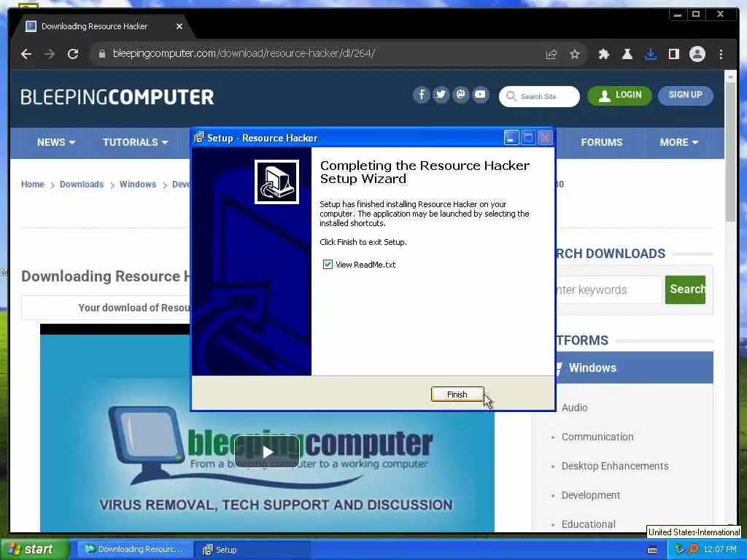Open BleepingComputer Facebook page icon
Viewport: 747px width, 560px height.
click(x=422, y=94)
